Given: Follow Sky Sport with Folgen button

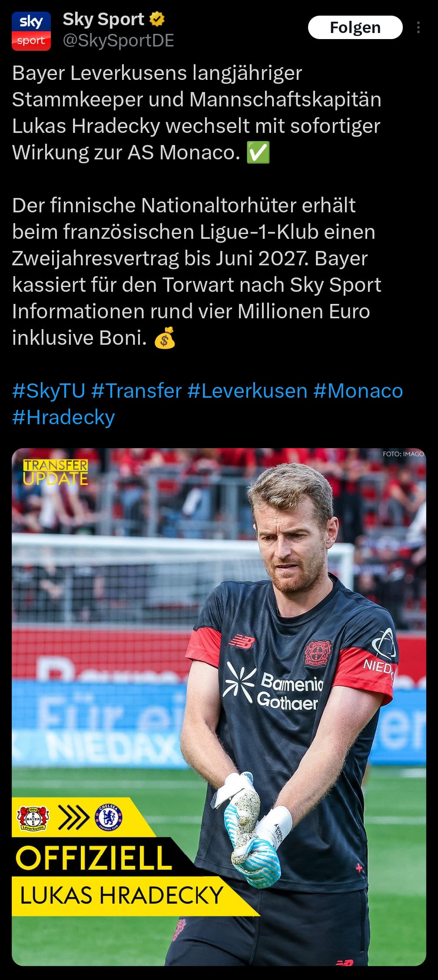Looking at the screenshot, I should [355, 27].
